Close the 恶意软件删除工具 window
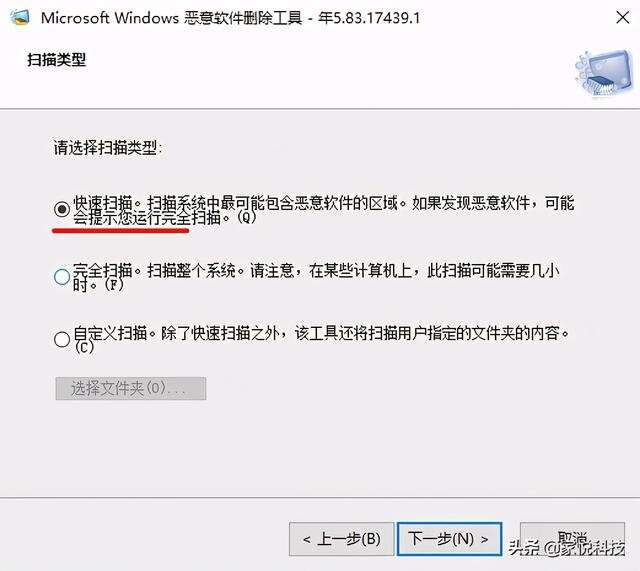The height and width of the screenshot is (571, 640). (622, 18)
